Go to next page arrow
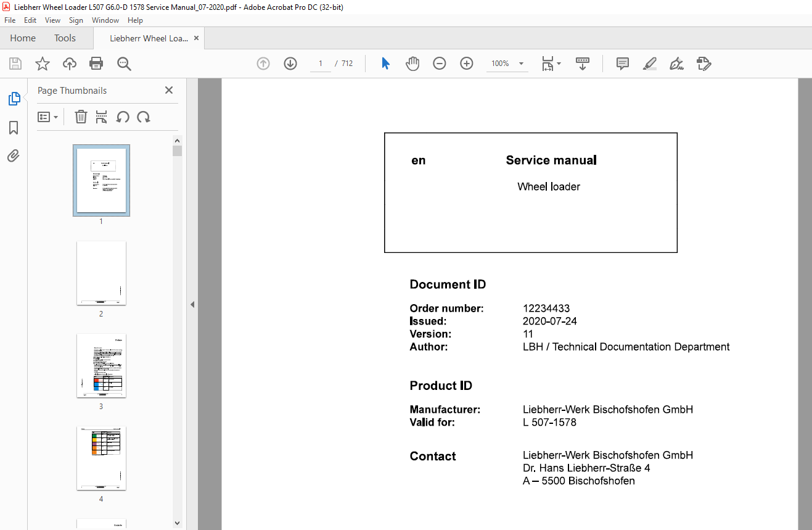 (x=290, y=64)
